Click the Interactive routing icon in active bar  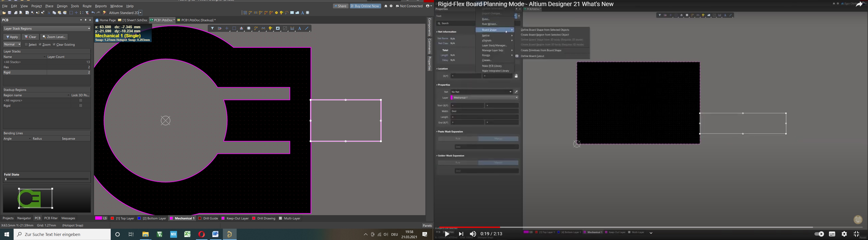pyautogui.click(x=256, y=29)
